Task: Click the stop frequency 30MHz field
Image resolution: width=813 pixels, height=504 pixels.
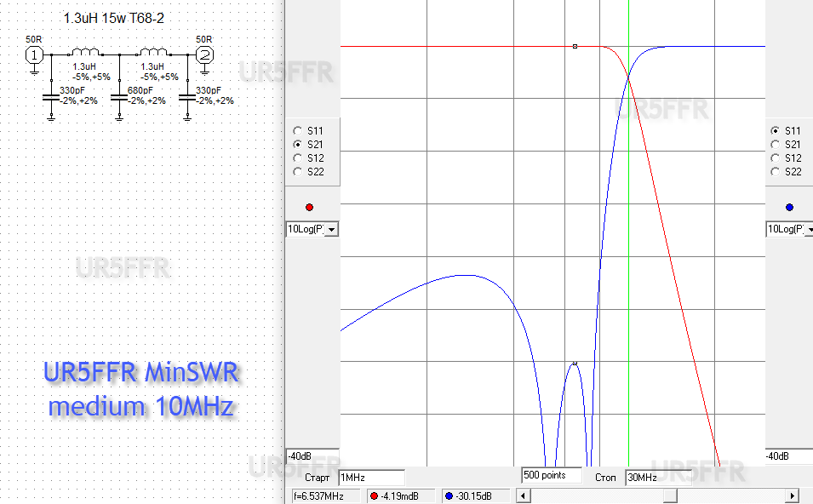Action: (x=657, y=478)
